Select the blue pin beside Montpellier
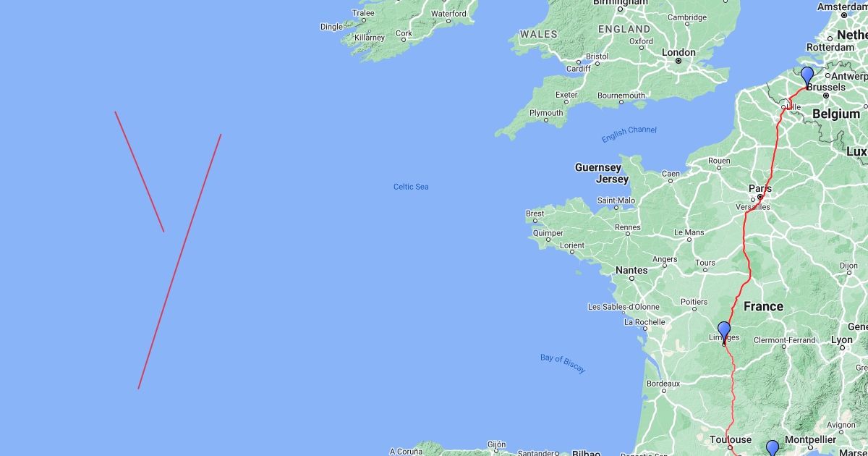This screenshot has height=456, width=868. coord(773,449)
